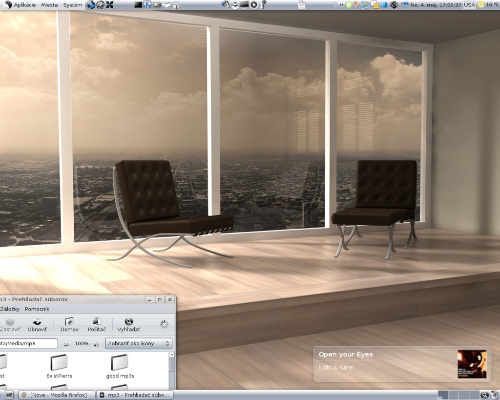Click the trash icon in the bottom panel
The width and height of the screenshot is (500, 400).
[495, 395]
